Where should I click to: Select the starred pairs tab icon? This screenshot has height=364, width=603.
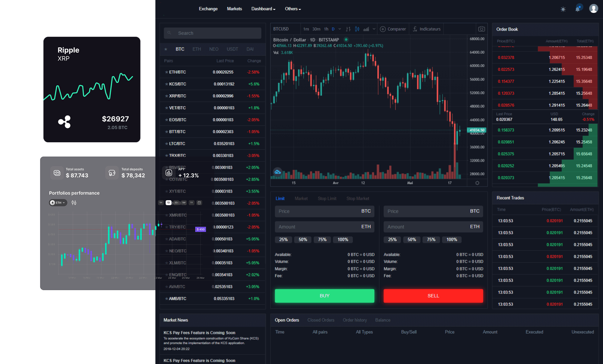pyautogui.click(x=166, y=49)
